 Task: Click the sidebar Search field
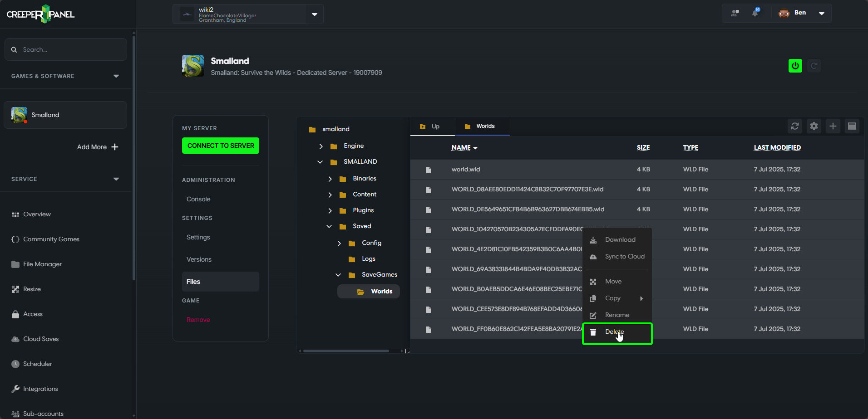point(66,49)
